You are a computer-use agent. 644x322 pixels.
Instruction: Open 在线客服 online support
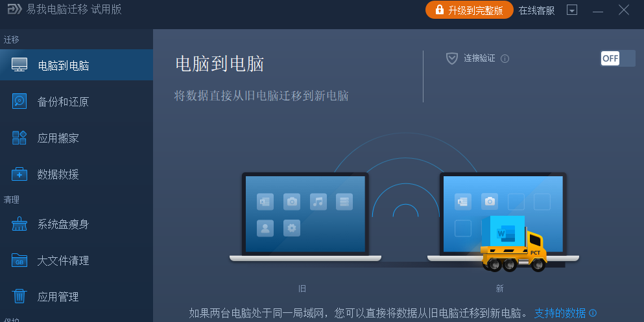(536, 10)
